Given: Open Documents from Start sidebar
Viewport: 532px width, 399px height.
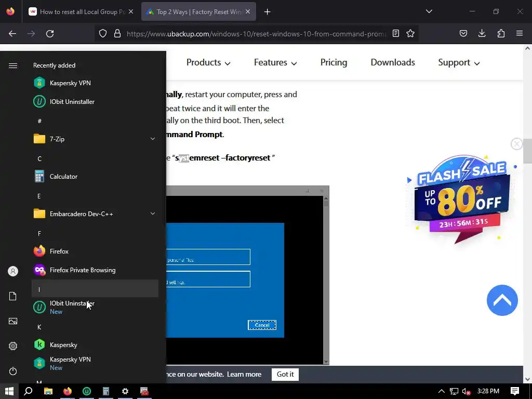Looking at the screenshot, I should pyautogui.click(x=13, y=296).
